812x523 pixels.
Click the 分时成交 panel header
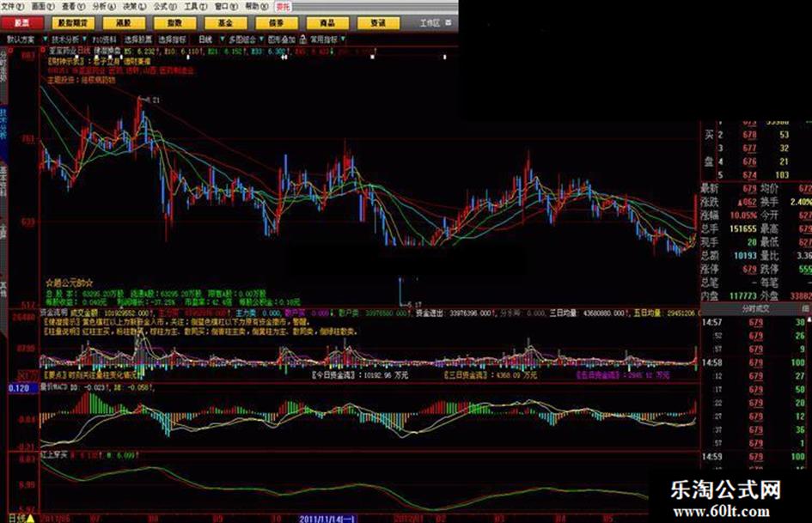pos(755,308)
